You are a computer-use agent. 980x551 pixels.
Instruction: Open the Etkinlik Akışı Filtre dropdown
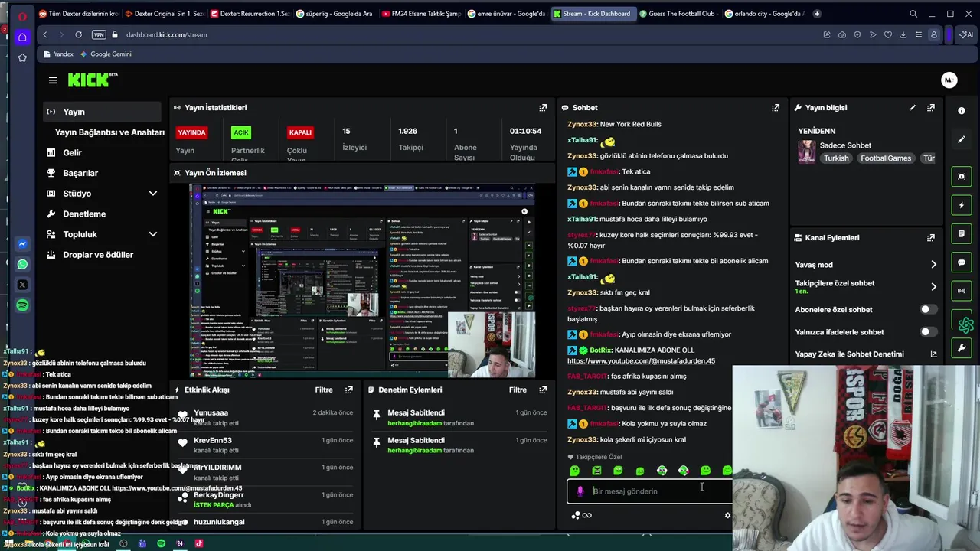click(324, 390)
